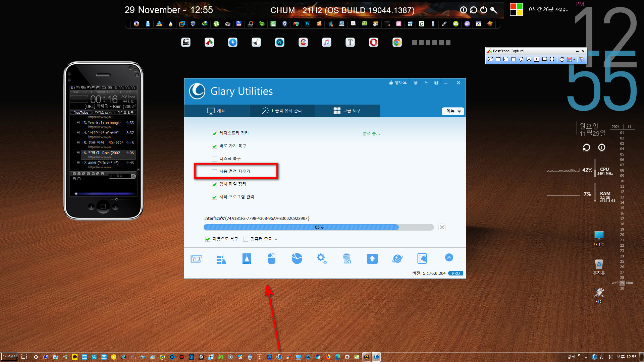
Task: Click FastStone capture full screen icon
Action: [x=529, y=59]
